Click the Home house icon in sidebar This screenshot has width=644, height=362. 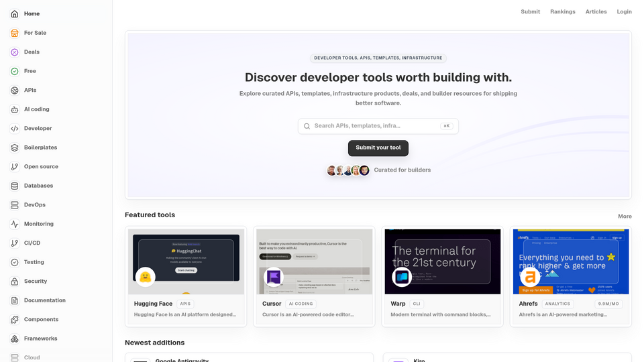coord(14,14)
